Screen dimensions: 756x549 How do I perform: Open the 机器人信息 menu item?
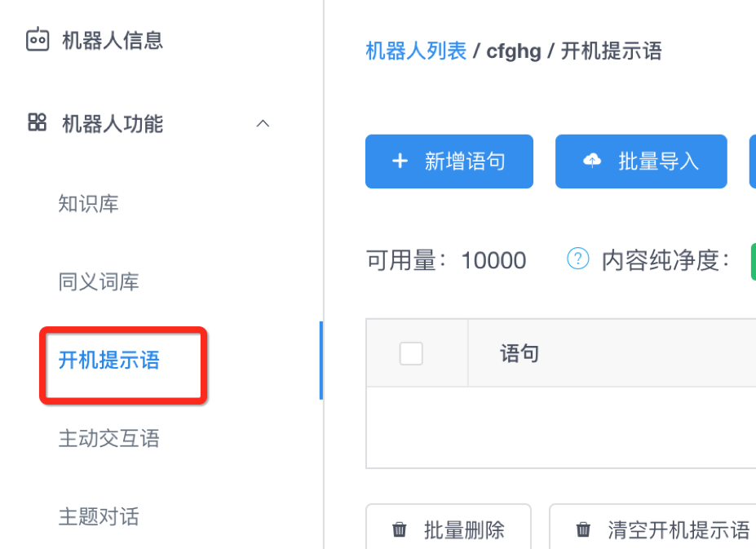(x=113, y=39)
